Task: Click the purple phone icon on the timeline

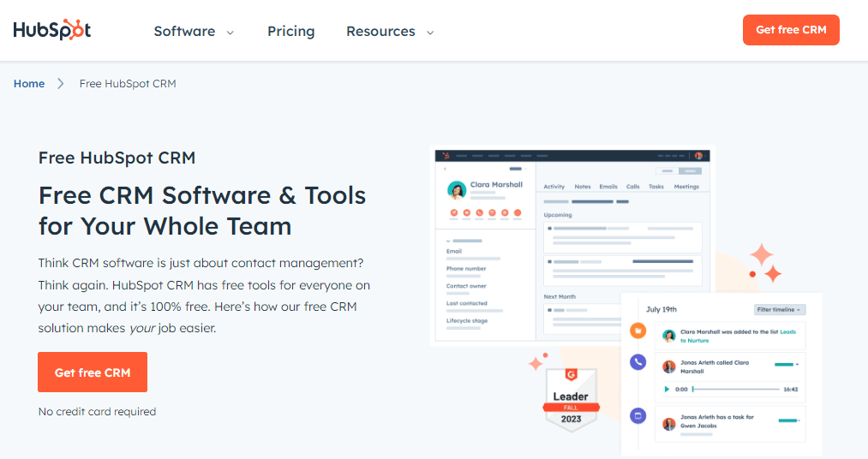Action: (x=638, y=362)
